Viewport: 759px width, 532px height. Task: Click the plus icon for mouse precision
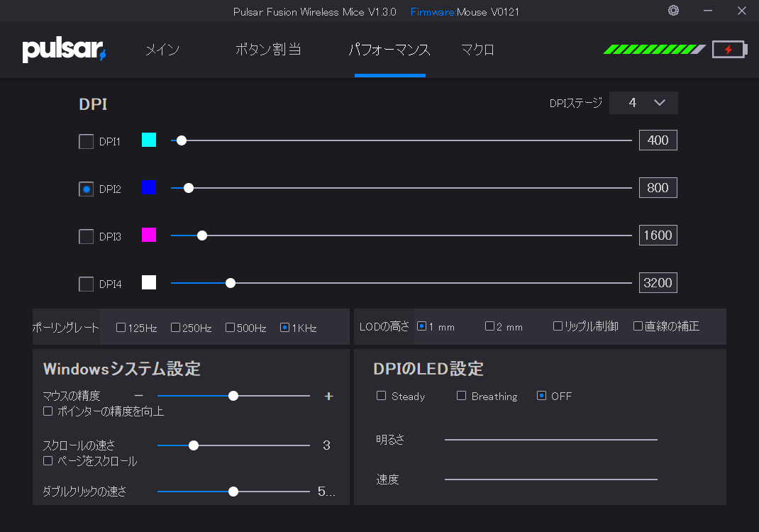click(x=328, y=396)
